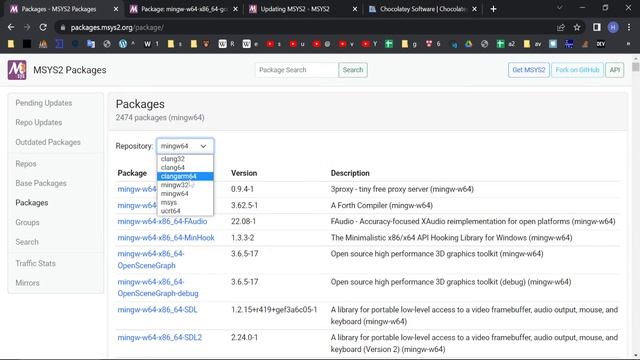Close the Chocolatey Software tab
The height and width of the screenshot is (360, 640).
point(474,9)
